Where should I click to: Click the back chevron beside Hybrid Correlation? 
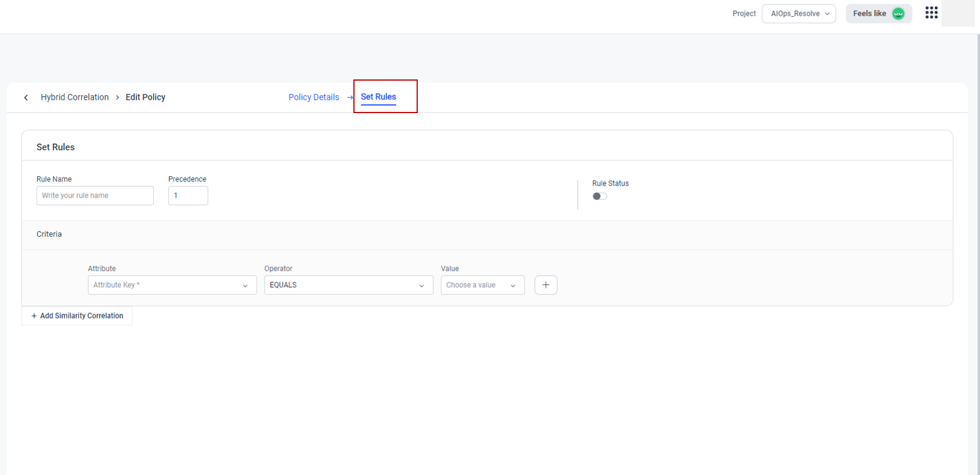tap(26, 97)
